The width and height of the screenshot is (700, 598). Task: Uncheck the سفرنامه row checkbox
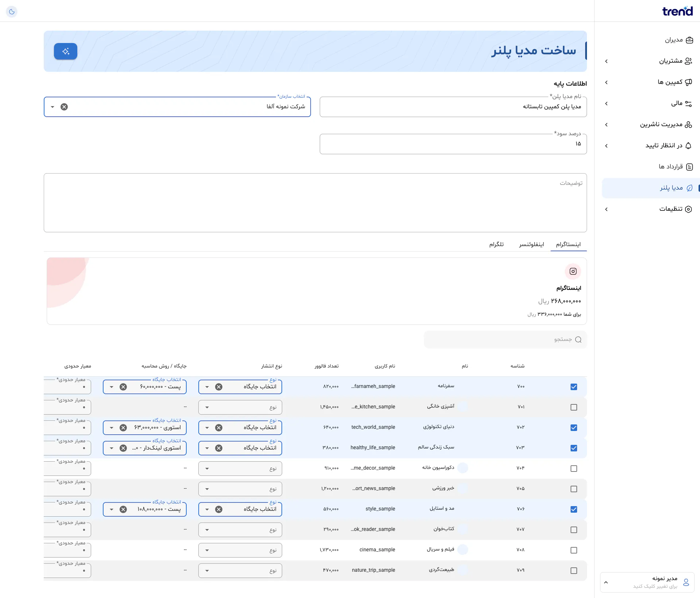[x=574, y=387]
